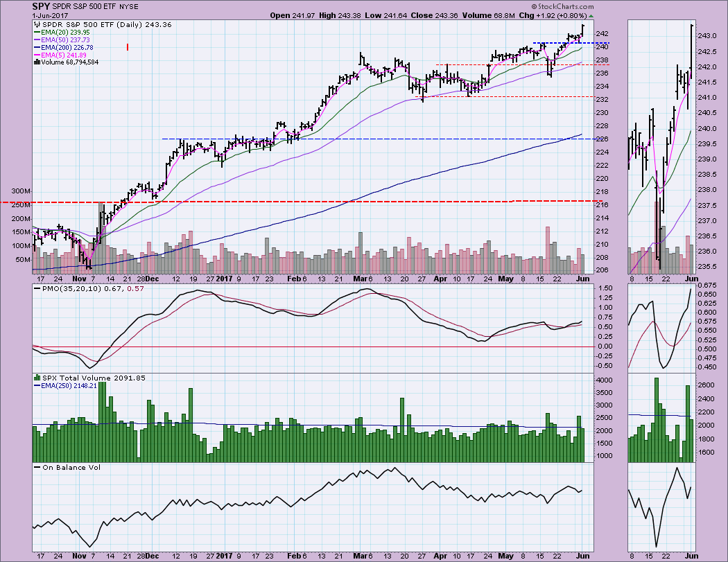Click the 'EMA(200) 226.78' legend entry
The height and width of the screenshot is (562, 728).
click(x=67, y=47)
